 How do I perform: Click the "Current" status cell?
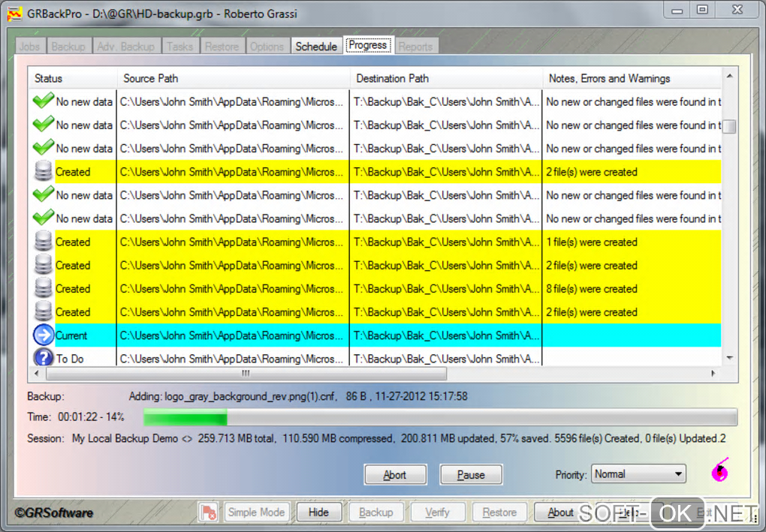point(85,335)
